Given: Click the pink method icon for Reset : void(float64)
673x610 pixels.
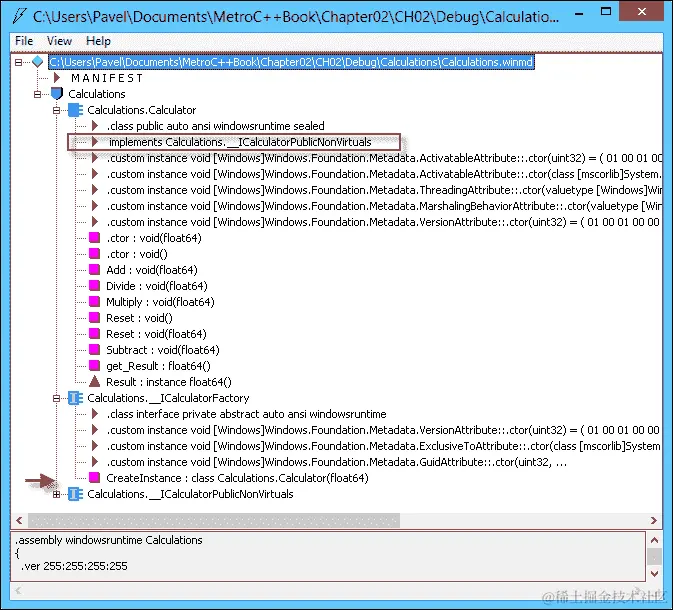Looking at the screenshot, I should (94, 334).
